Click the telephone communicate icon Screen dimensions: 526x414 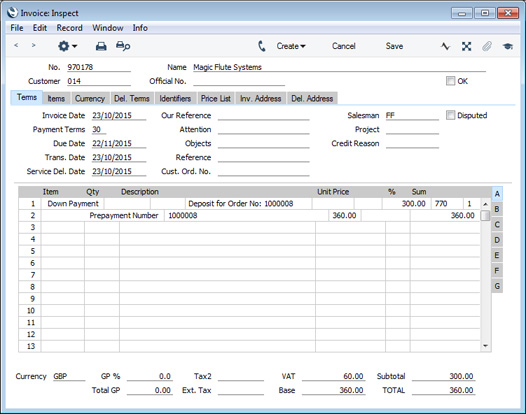click(262, 46)
